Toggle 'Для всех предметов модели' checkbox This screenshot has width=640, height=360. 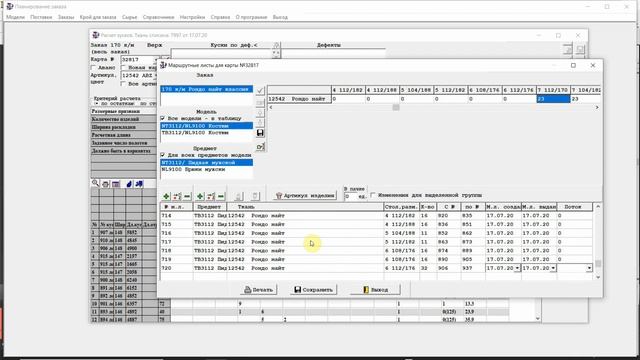(x=163, y=155)
